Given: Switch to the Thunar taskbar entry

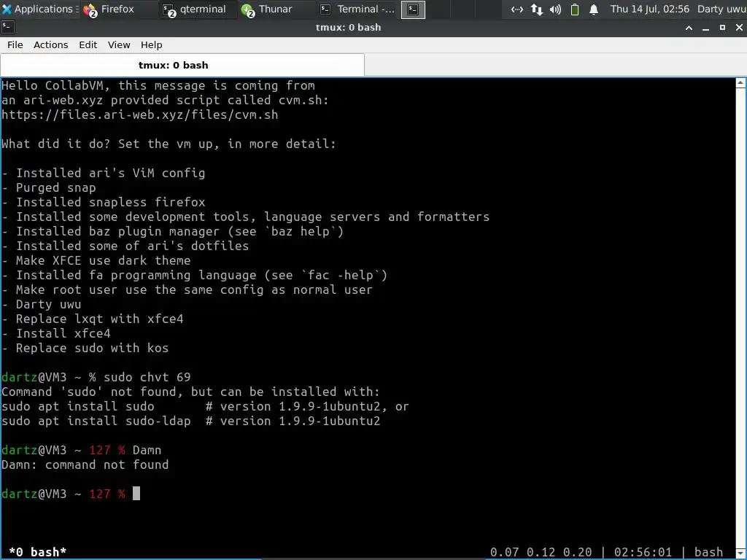Looking at the screenshot, I should (x=275, y=9).
